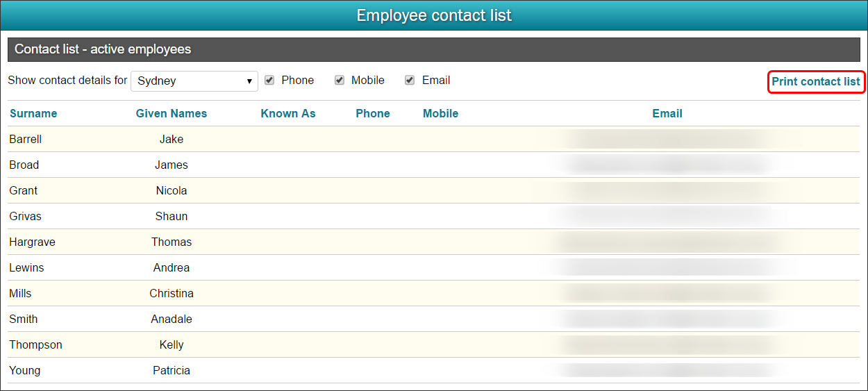Uncheck the Phone checkbox
The width and height of the screenshot is (868, 391).
click(269, 81)
